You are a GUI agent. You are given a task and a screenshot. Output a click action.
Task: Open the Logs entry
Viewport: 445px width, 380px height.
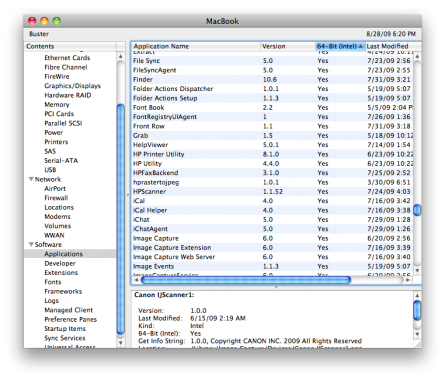[x=51, y=300]
